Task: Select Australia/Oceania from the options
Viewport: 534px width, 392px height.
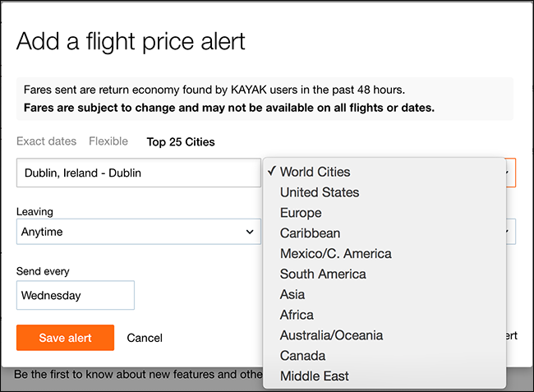Action: pos(331,335)
